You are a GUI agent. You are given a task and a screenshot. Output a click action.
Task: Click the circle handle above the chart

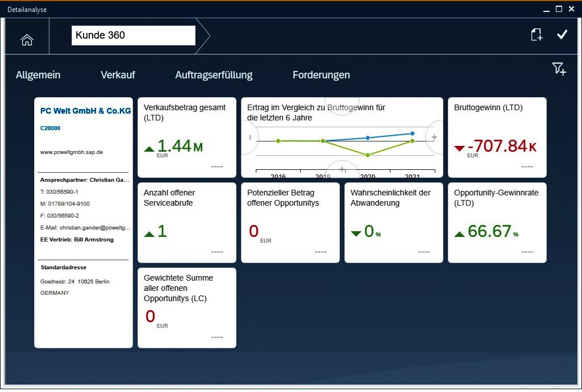[342, 105]
